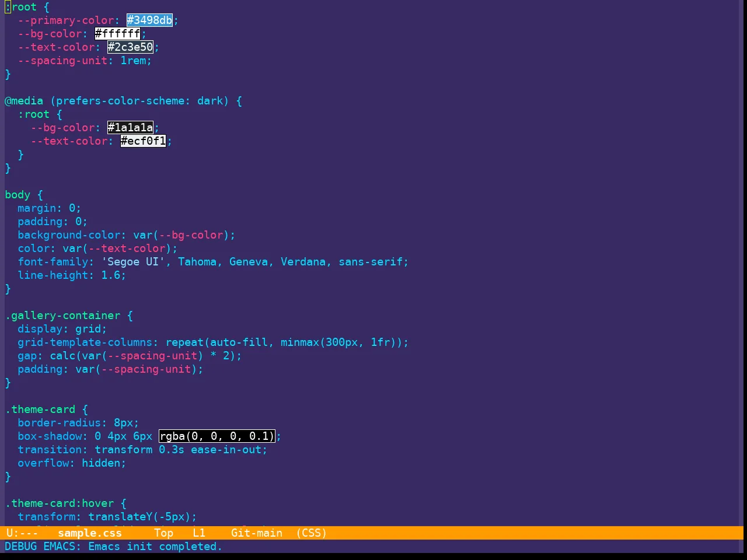747x560 pixels.
Task: Click the 'line-height: 1.6;' declaration
Action: [x=72, y=275]
